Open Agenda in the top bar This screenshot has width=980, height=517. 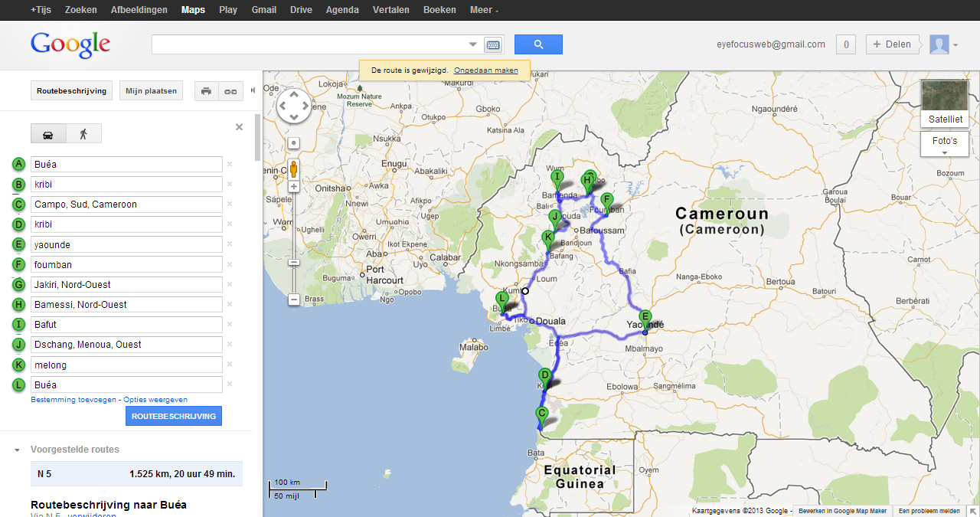[342, 10]
